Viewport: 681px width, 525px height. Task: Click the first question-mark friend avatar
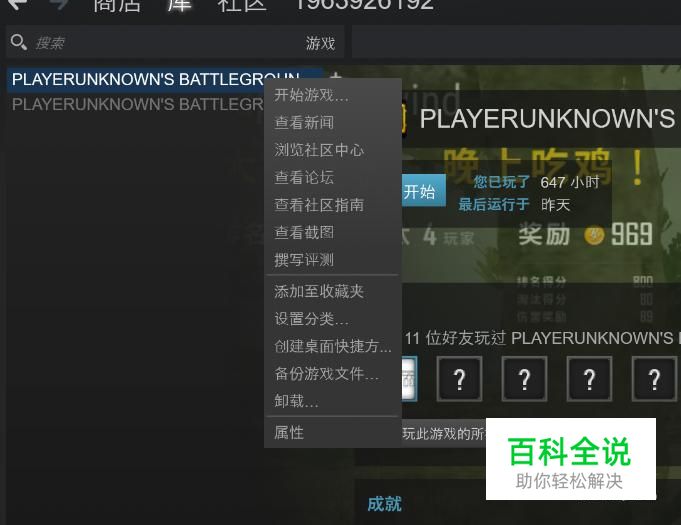(459, 379)
